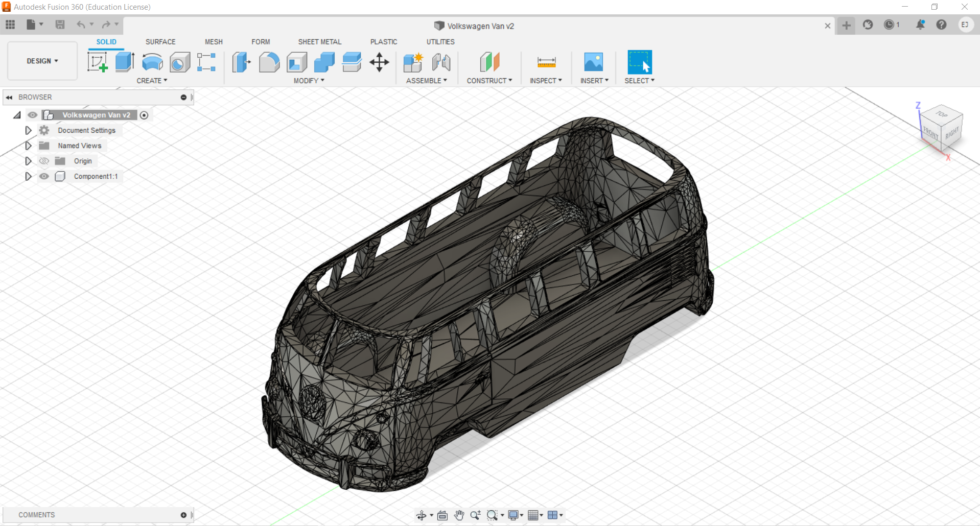Show the hidden Origin folder
This screenshot has height=526, width=980.
44,161
